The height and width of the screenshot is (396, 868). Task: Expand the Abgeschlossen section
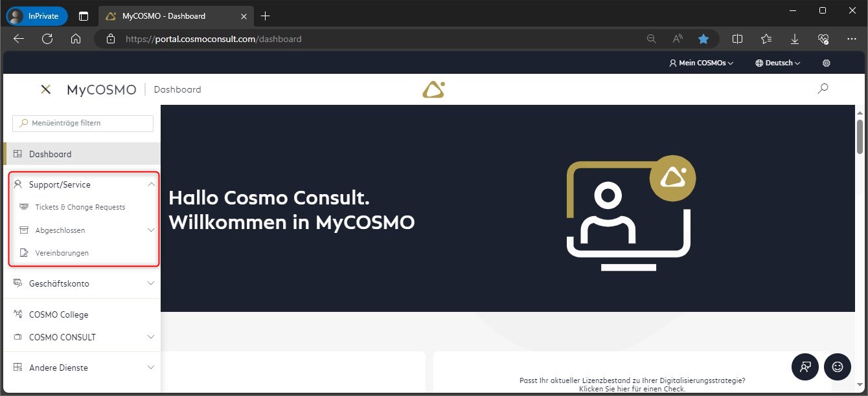click(150, 230)
